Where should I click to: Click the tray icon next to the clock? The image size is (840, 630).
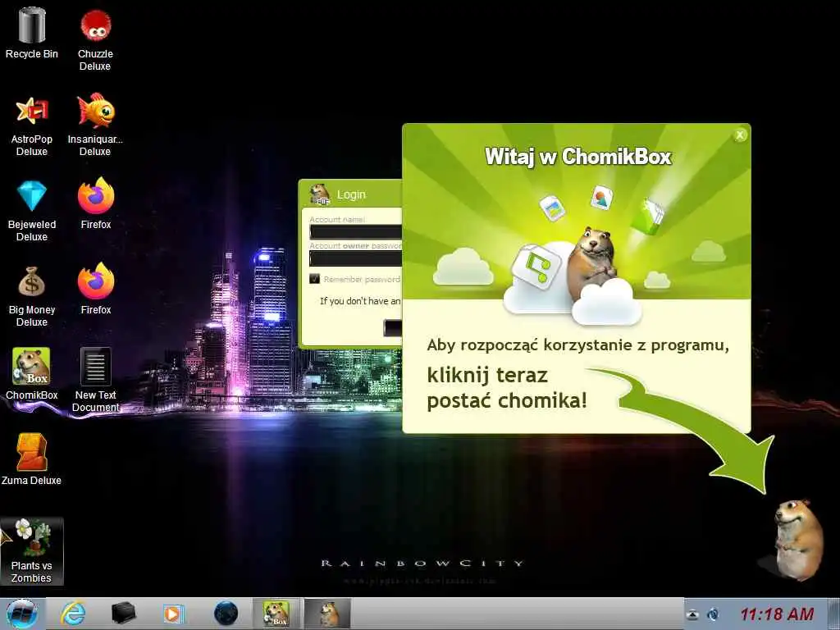coord(713,614)
